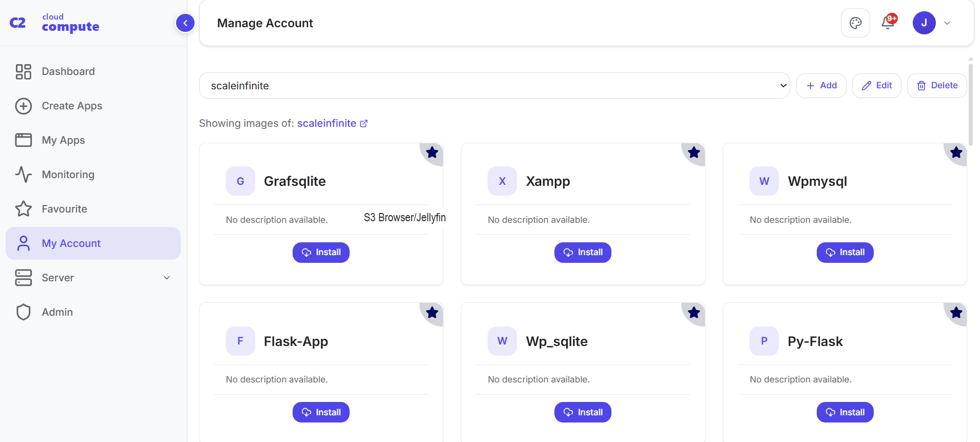Screen dimensions: 980x442
Task: Install the Grafsqlite image
Action: coord(321,253)
